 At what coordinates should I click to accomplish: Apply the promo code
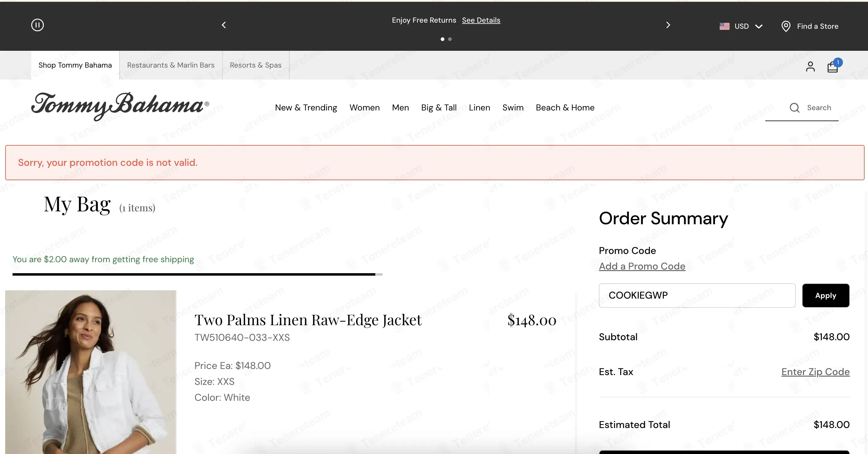coord(825,296)
